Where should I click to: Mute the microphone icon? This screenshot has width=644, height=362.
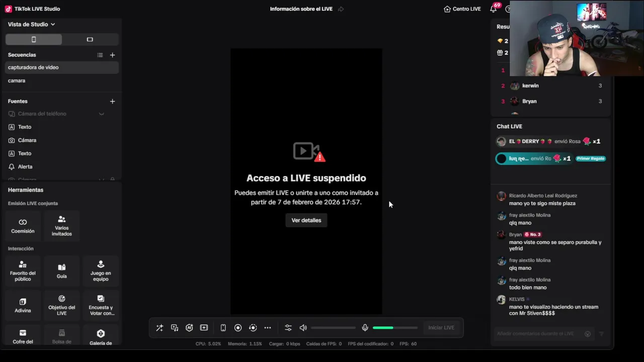[365, 328]
